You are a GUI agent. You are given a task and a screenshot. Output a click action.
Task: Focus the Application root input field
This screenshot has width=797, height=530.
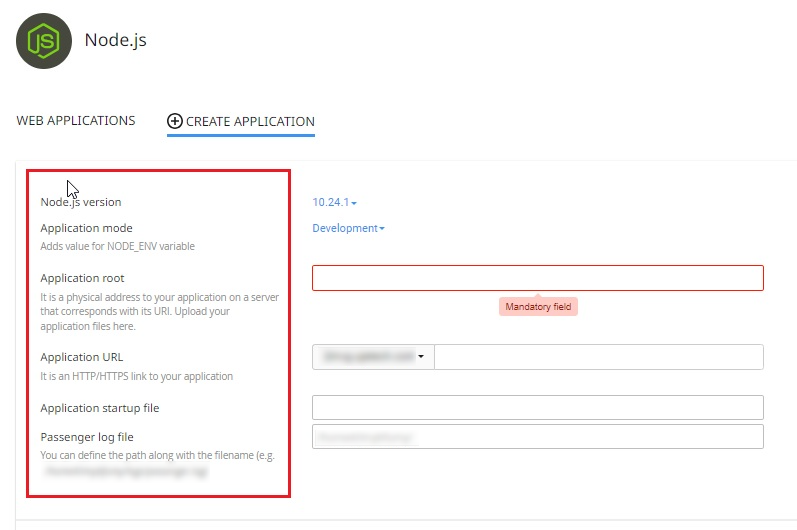pos(538,278)
